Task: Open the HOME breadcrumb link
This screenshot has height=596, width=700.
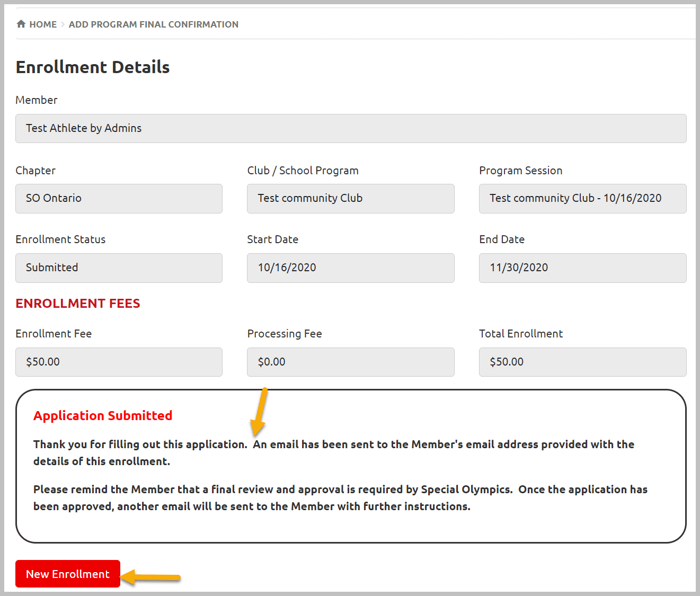Action: [43, 24]
